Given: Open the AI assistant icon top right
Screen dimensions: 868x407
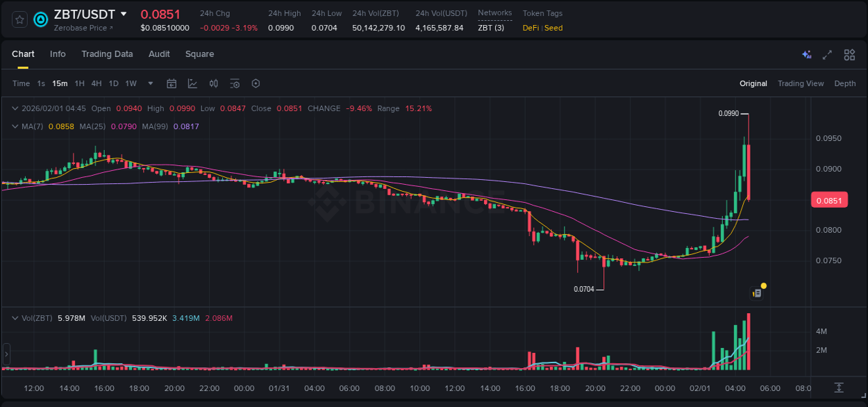Looking at the screenshot, I should click(806, 54).
